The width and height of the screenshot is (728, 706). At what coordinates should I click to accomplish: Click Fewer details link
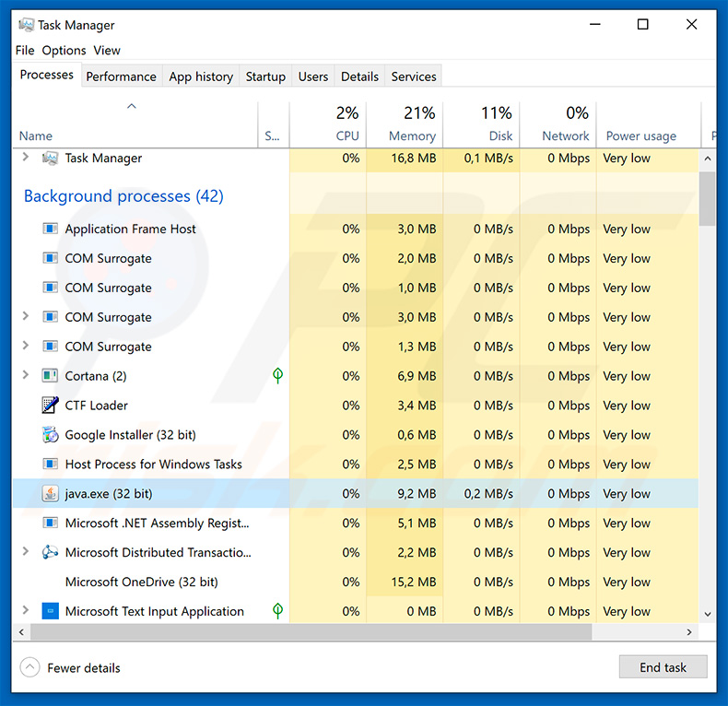pyautogui.click(x=84, y=668)
